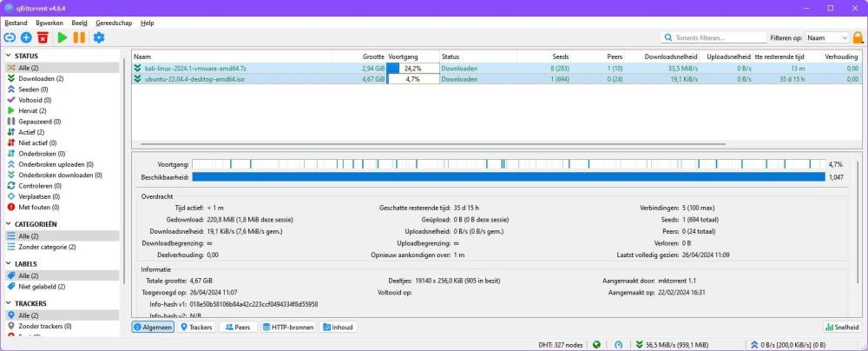Click the blue Beschikbaarheid bar
The width and height of the screenshot is (868, 351).
tap(508, 177)
